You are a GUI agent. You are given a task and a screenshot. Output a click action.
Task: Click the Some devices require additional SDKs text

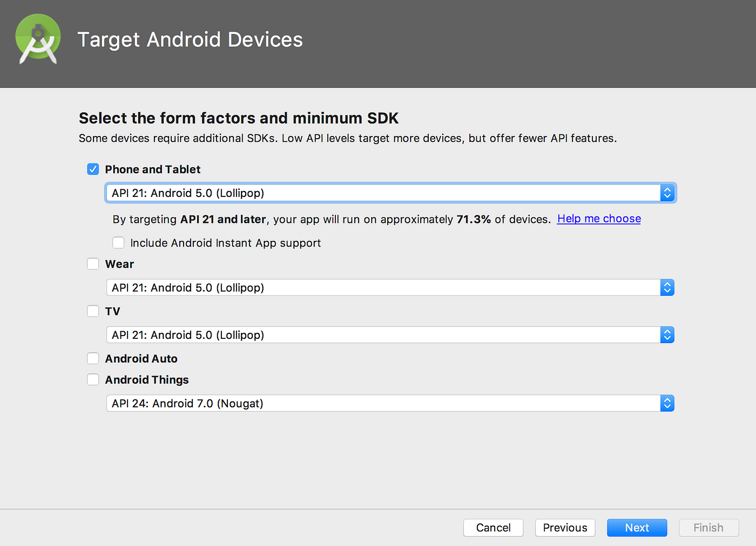point(348,139)
